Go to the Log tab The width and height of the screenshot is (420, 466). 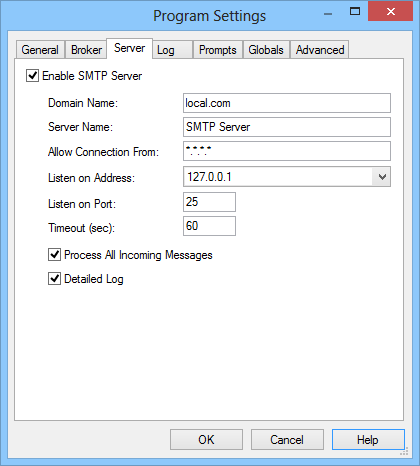point(173,50)
